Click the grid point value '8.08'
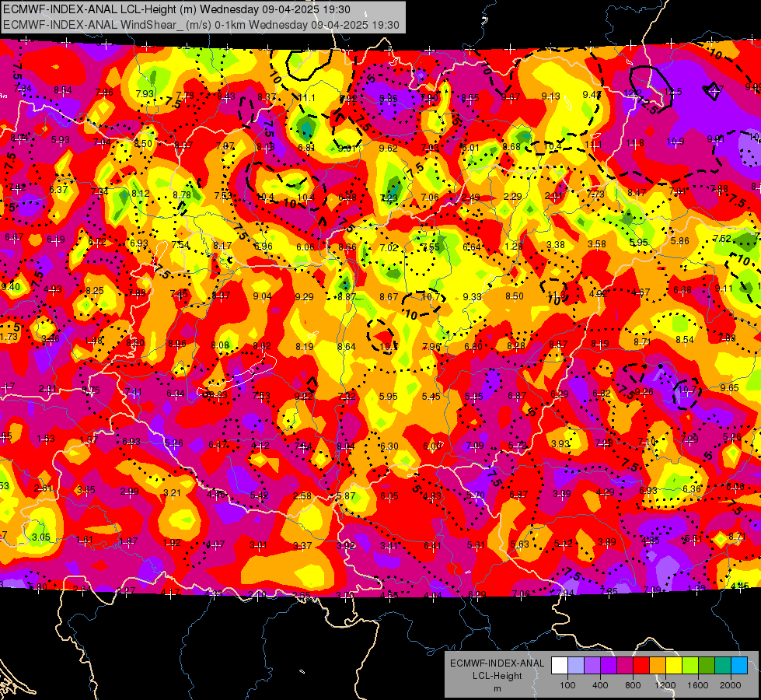The height and width of the screenshot is (700, 761). [x=220, y=345]
